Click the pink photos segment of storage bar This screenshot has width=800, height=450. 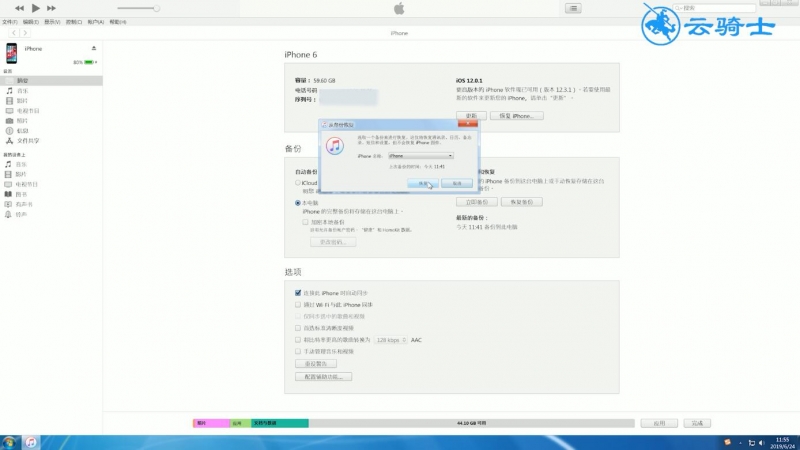click(211, 423)
